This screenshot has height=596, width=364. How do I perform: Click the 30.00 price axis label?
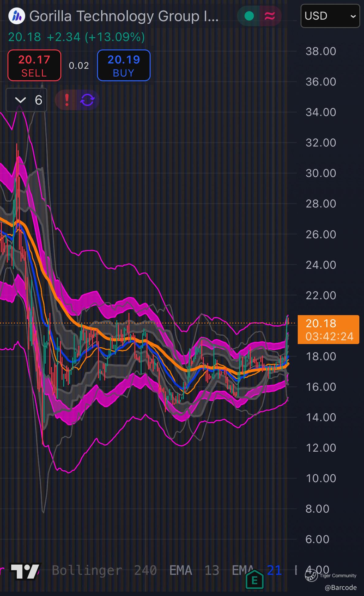pos(321,173)
